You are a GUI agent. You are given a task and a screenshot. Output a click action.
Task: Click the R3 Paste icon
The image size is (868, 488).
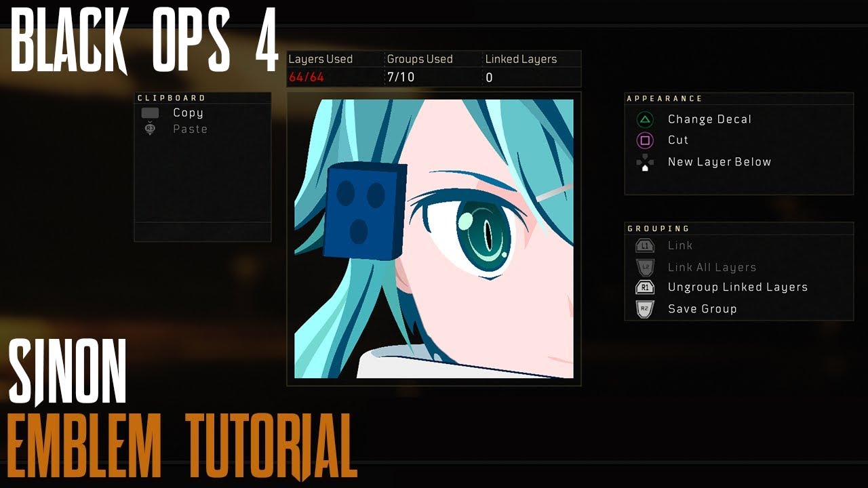point(150,129)
